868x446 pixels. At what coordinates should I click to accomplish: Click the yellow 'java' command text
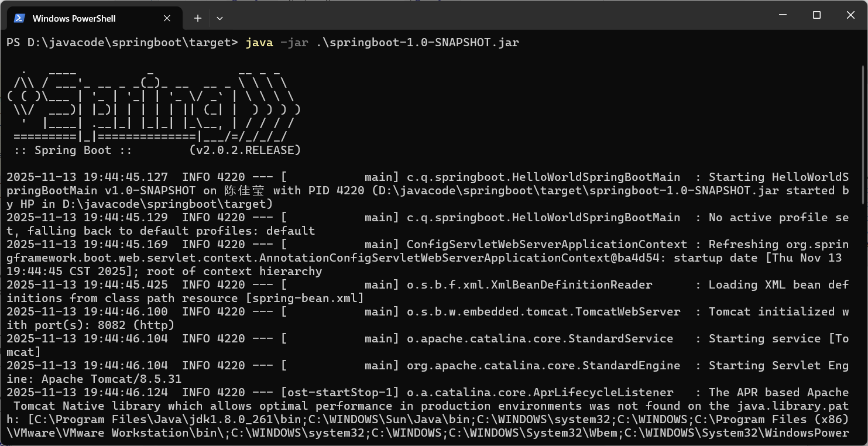coord(259,43)
